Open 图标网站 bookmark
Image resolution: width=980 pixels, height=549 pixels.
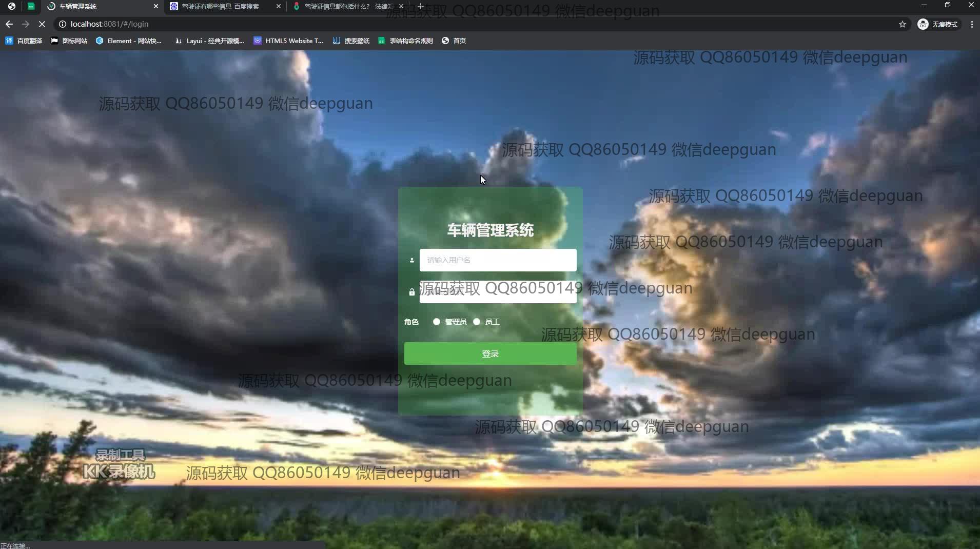[69, 41]
